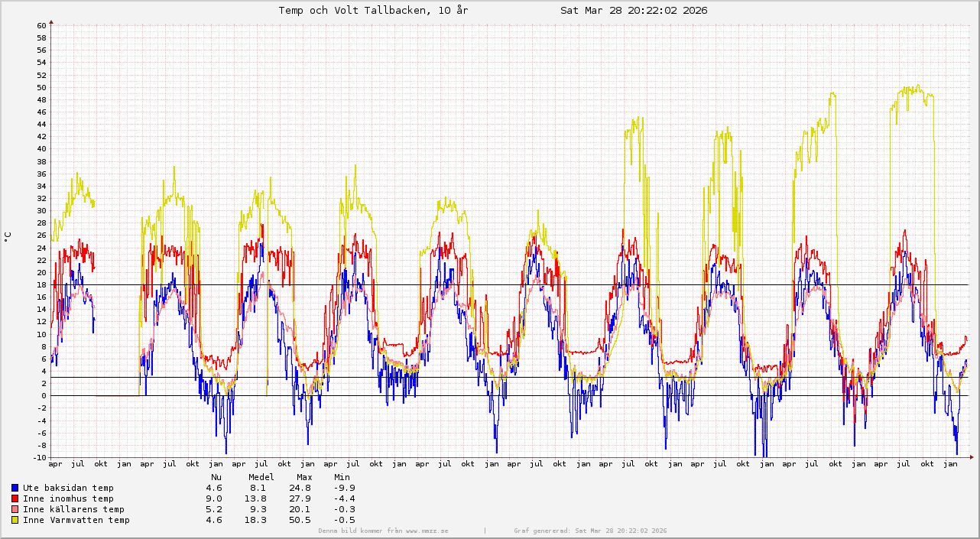
Task: Click the °C y-axis unit label
Action: [x=8, y=236]
